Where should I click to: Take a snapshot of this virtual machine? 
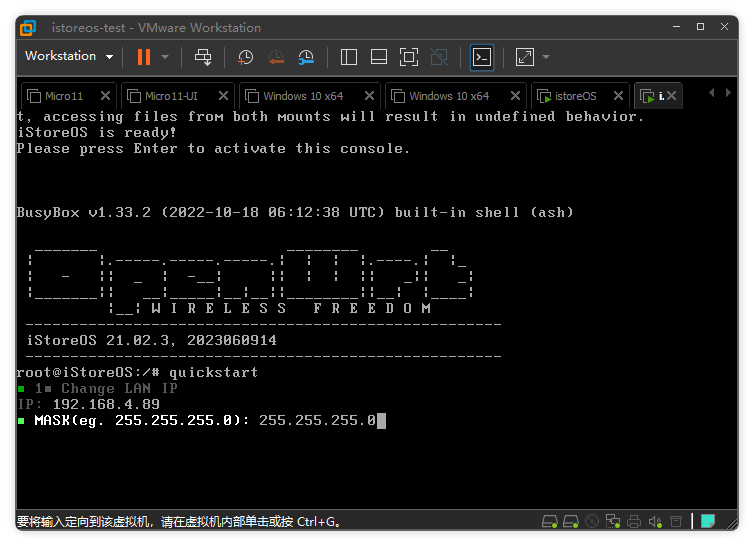[x=245, y=57]
